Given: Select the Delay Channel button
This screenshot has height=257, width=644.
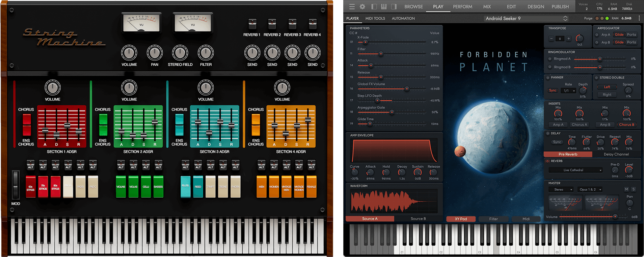Looking at the screenshot, I should [x=616, y=154].
